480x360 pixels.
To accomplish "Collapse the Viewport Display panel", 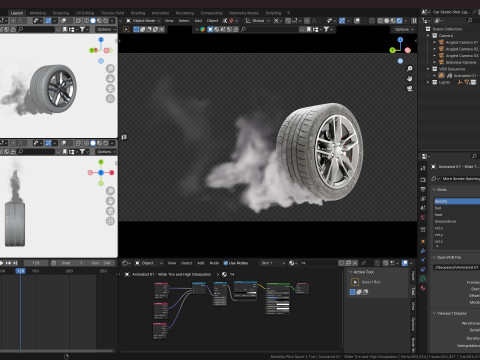I will (449, 313).
